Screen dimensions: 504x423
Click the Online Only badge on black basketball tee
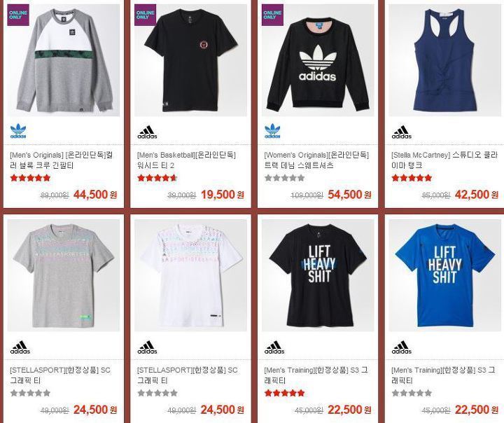coord(146,15)
